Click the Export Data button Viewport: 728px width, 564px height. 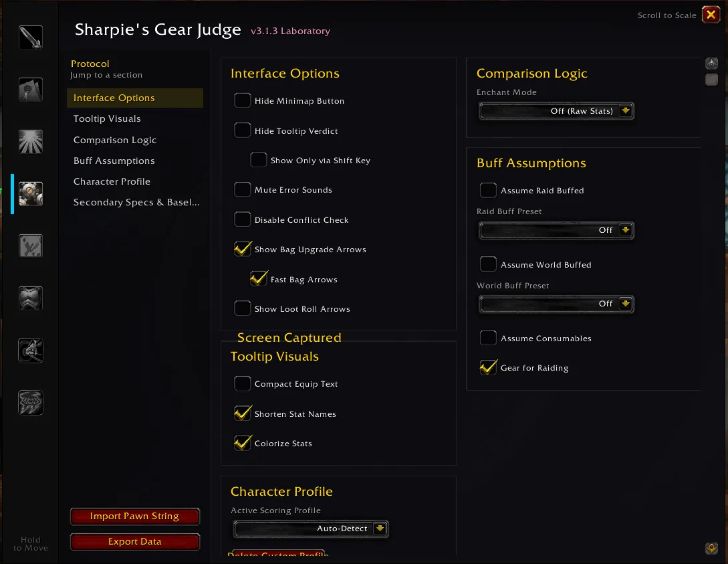(134, 542)
